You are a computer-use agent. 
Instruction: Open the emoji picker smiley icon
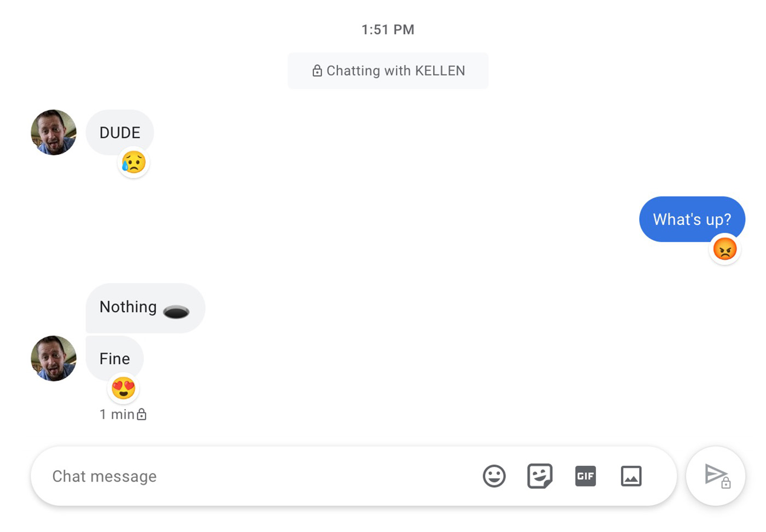(494, 476)
